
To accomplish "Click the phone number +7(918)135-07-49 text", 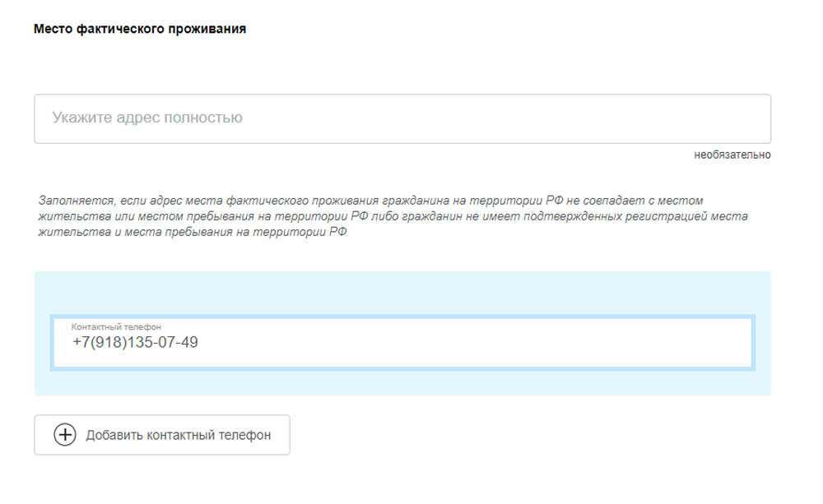I will click(135, 342).
